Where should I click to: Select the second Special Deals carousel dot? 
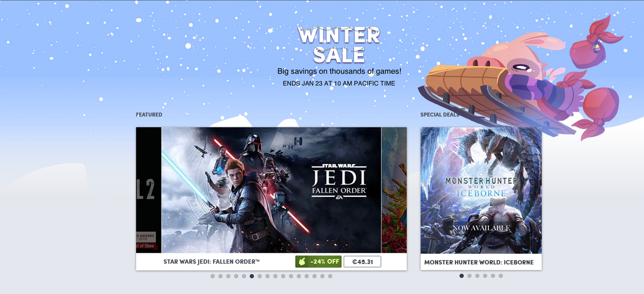[470, 276]
